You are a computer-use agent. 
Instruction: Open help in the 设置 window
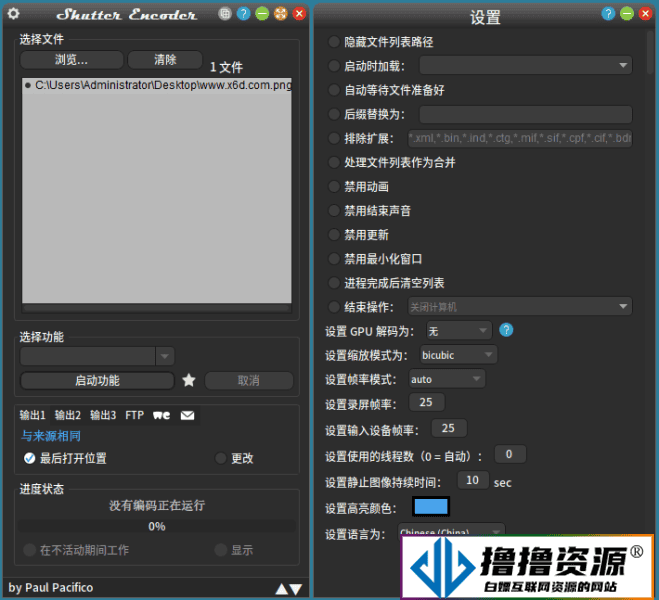[x=608, y=14]
